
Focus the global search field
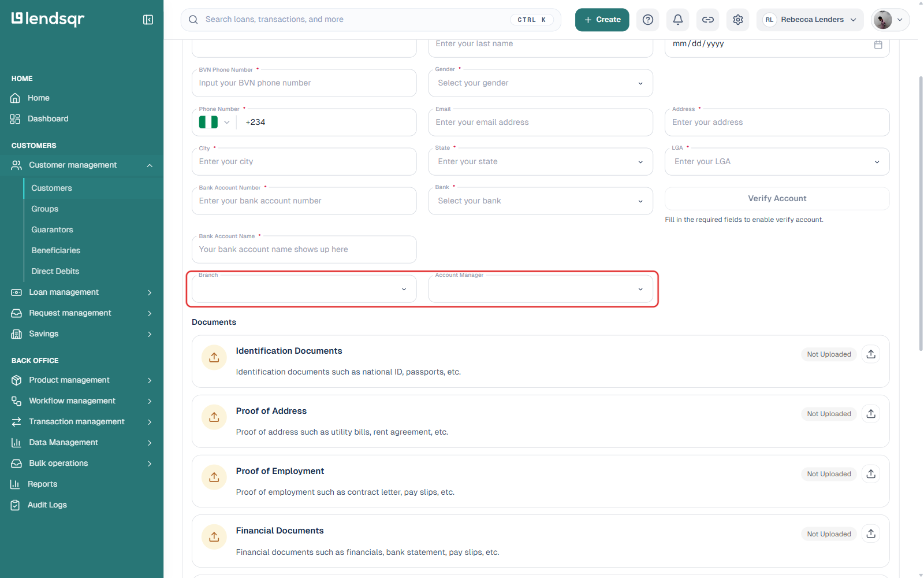371,20
